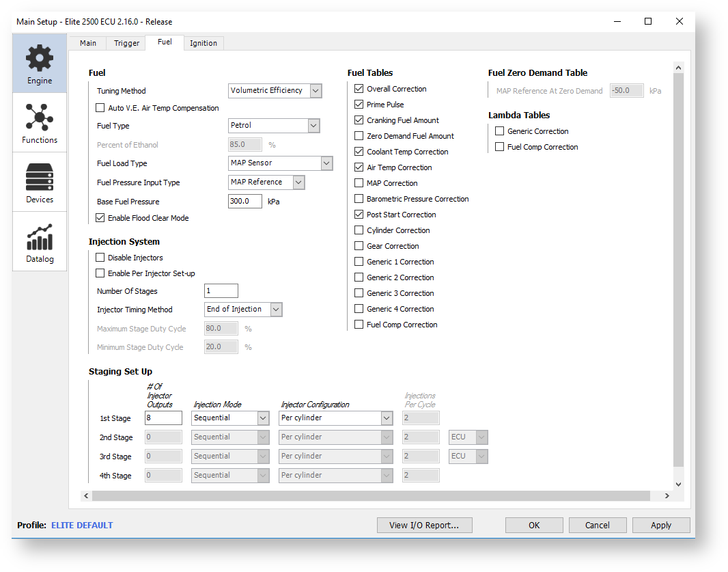Toggle Post Start Correction
The height and width of the screenshot is (572, 728).
click(x=359, y=215)
